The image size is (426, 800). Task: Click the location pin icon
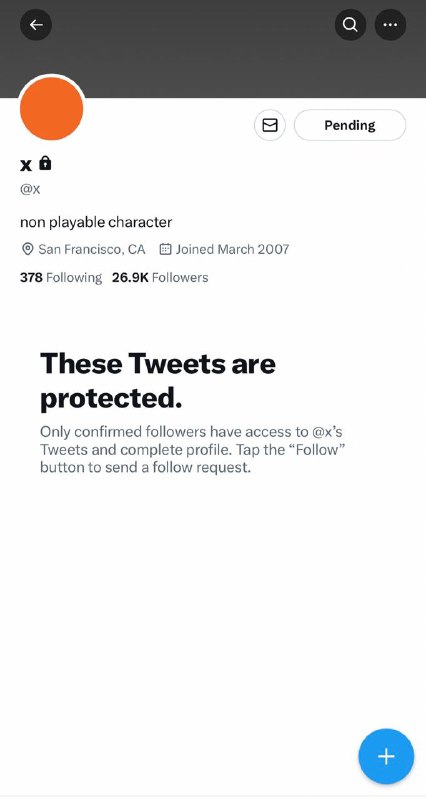27,249
